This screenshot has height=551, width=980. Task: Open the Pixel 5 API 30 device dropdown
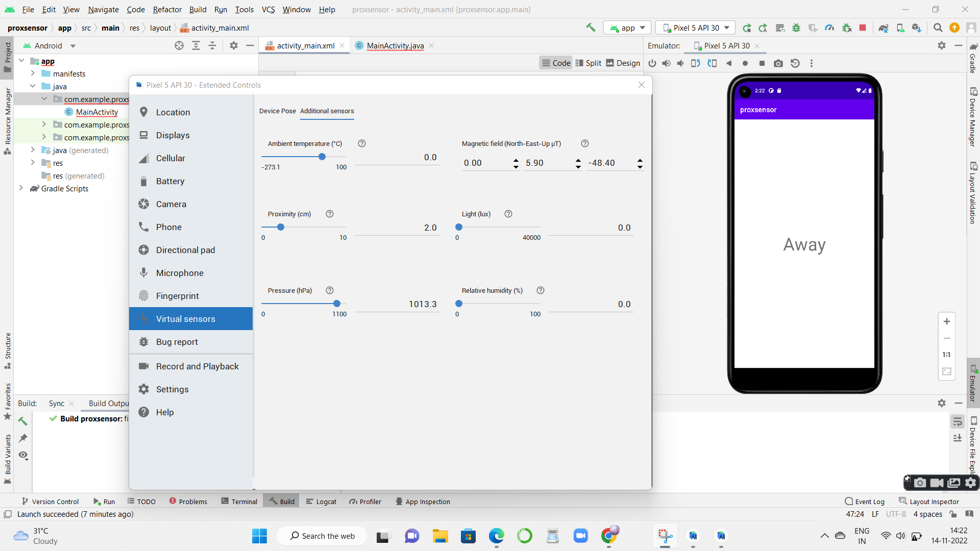[696, 28]
